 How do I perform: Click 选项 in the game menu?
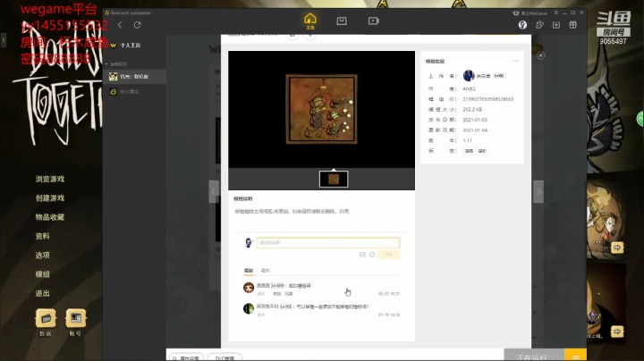[x=42, y=256]
